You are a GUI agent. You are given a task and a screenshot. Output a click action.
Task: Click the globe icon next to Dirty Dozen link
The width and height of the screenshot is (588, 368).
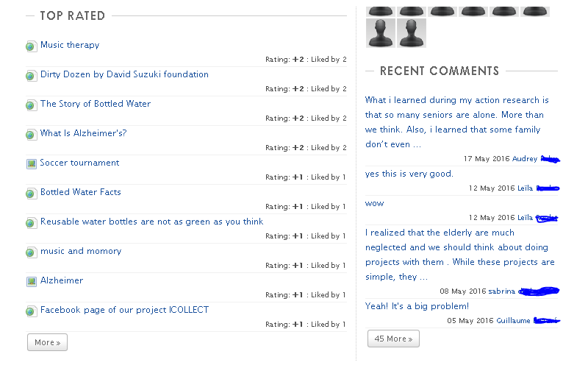coord(32,76)
